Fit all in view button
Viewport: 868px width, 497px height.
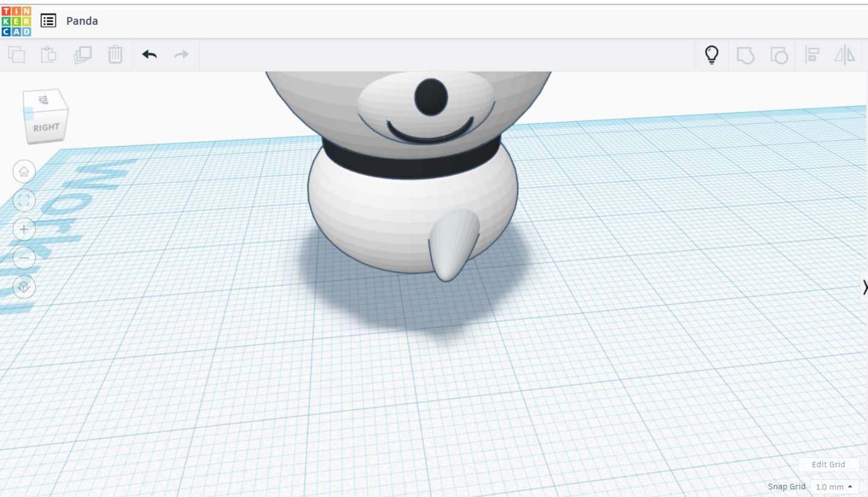pyautogui.click(x=24, y=201)
